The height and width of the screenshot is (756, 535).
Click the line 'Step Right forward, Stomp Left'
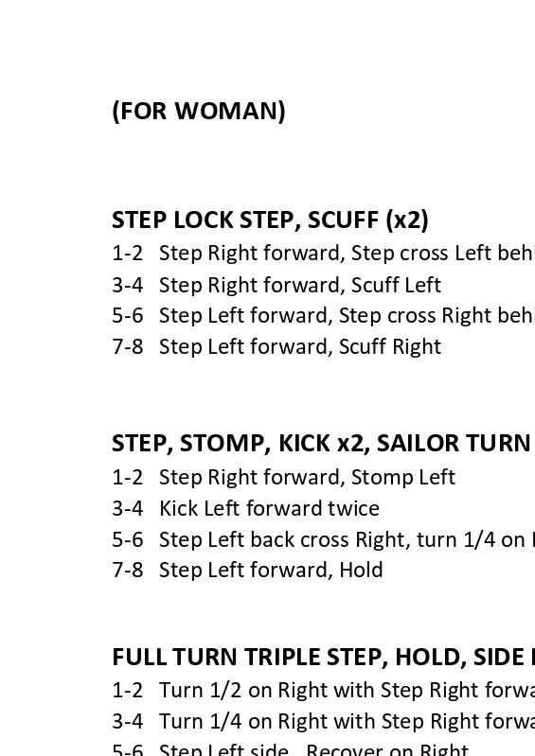click(284, 477)
